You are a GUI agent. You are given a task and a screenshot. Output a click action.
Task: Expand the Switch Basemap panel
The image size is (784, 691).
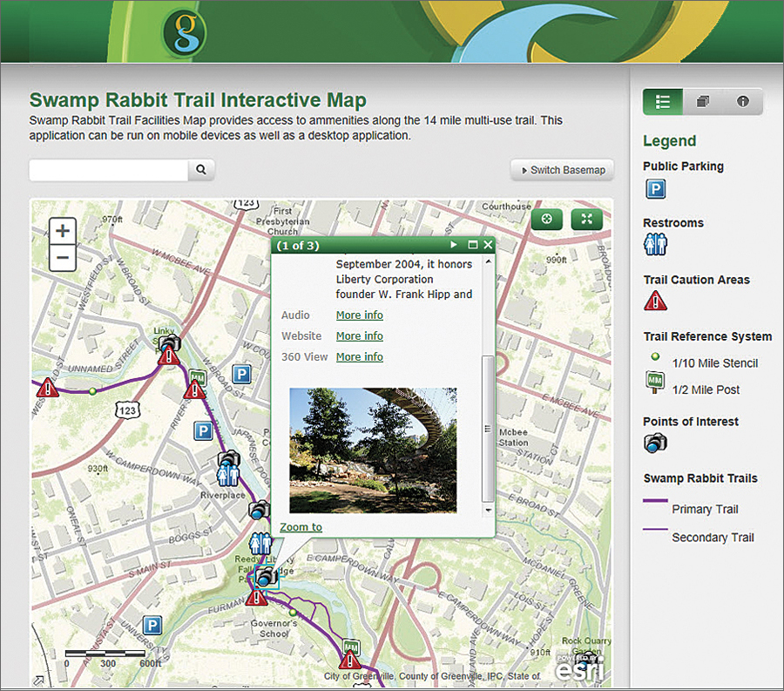click(562, 170)
